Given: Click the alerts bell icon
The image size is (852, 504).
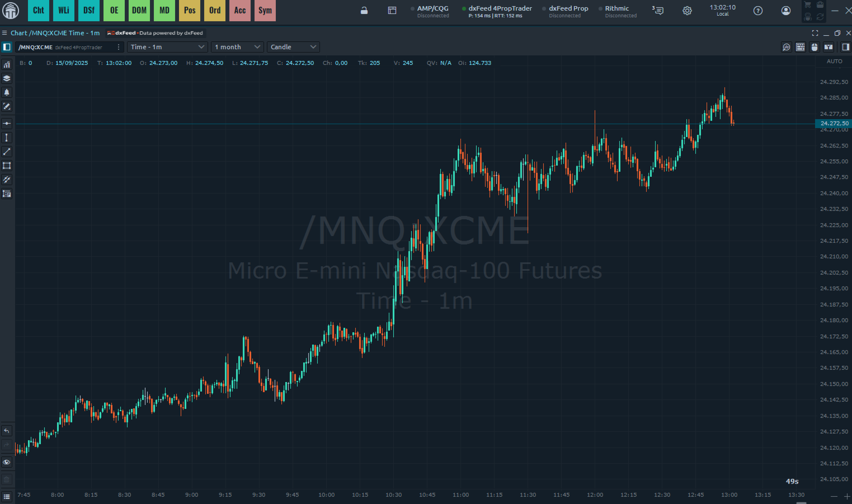Looking at the screenshot, I should (x=7, y=92).
